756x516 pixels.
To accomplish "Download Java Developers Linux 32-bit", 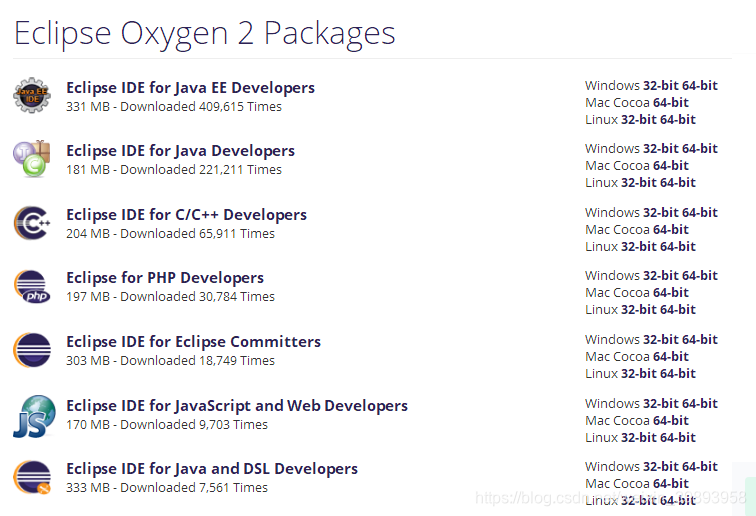I will 638,182.
